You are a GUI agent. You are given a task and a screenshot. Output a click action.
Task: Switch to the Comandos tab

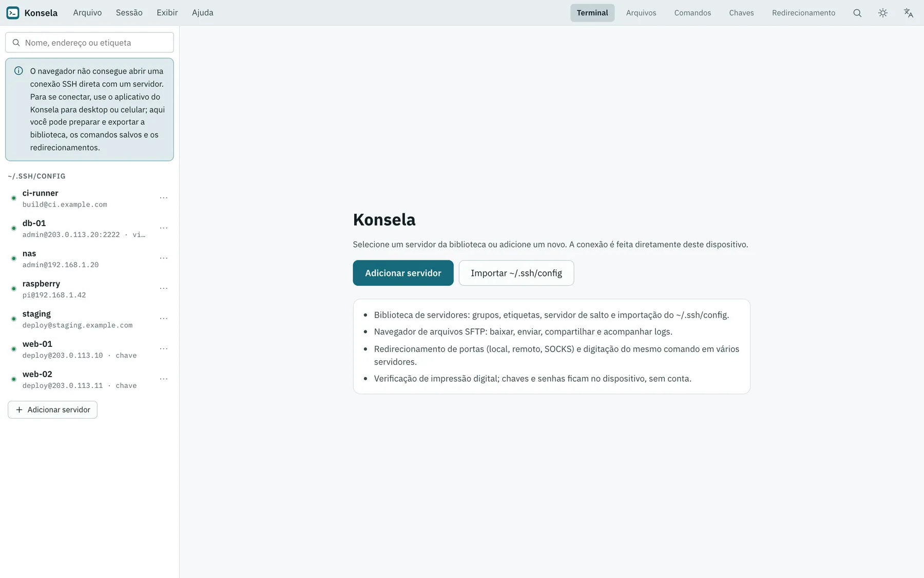point(692,13)
